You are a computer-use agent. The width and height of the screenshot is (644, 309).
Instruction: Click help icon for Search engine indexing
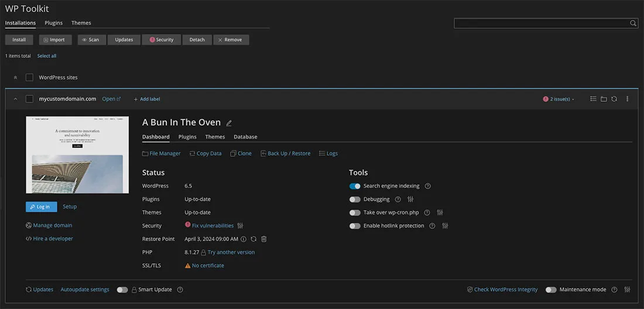[x=427, y=186]
